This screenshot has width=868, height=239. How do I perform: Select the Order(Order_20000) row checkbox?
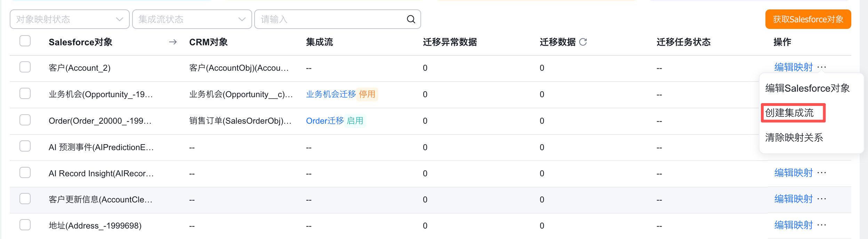coord(25,120)
